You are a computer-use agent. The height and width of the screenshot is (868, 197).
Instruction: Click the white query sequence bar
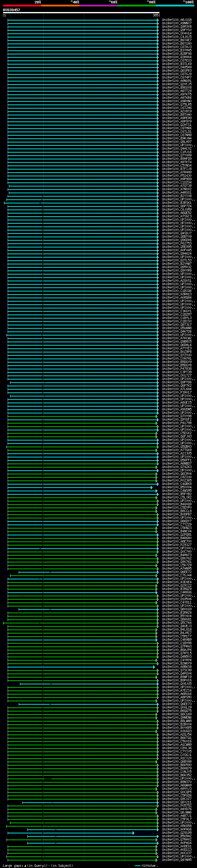click(x=81, y=12)
